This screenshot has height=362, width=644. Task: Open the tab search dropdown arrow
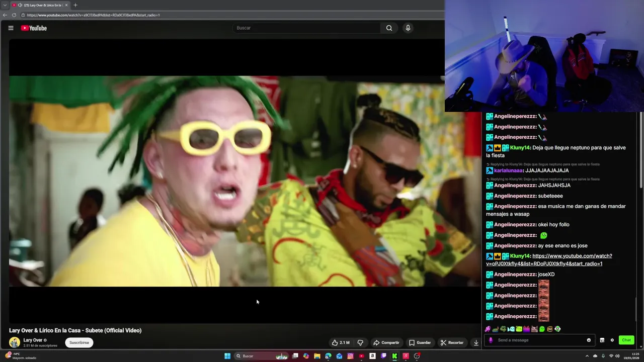(x=5, y=5)
